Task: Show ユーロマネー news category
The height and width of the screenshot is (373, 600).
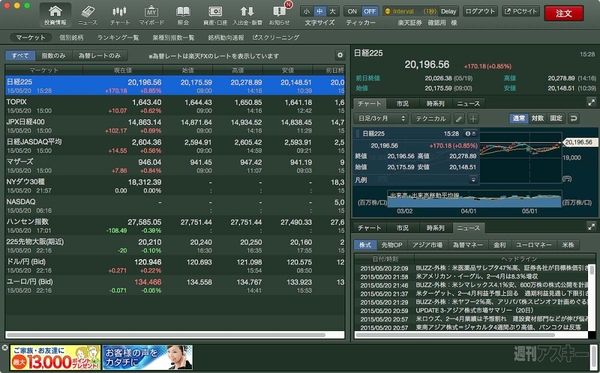Action: 533,245
